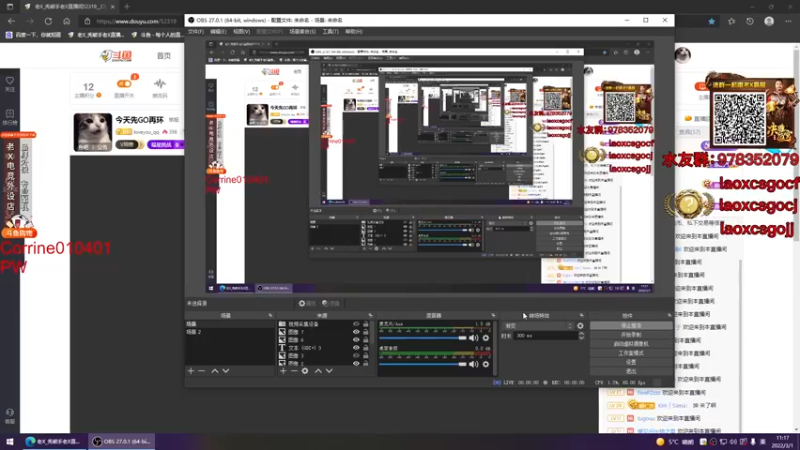The image size is (800, 450).
Task: Pop out the 转场特效 dock panel
Action: tap(582, 315)
